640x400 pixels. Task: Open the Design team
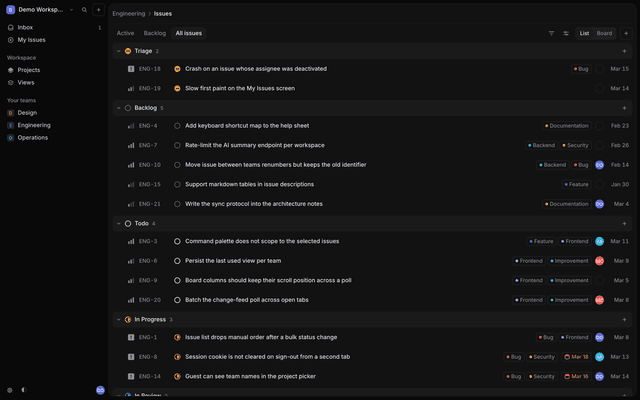(54, 113)
